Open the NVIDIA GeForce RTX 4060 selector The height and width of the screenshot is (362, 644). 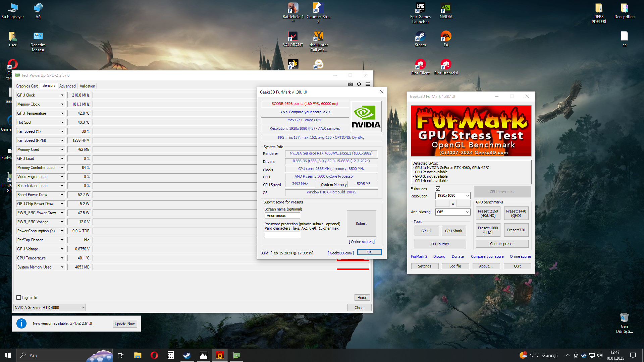(49, 308)
